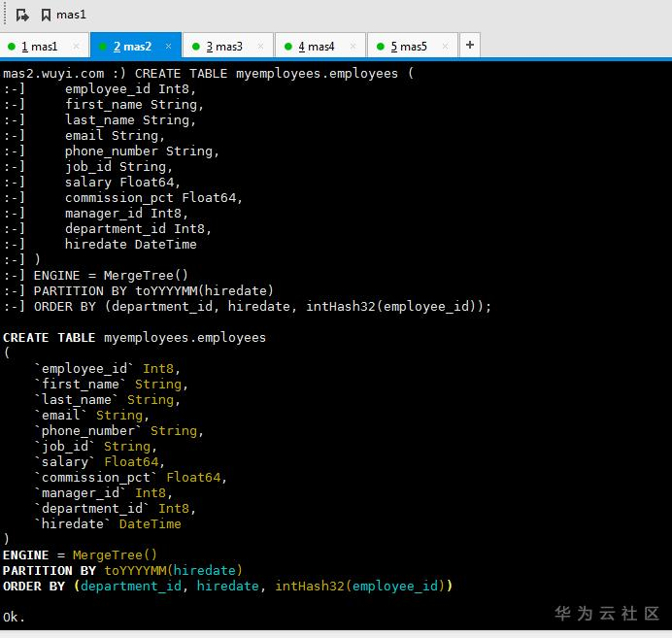The width and height of the screenshot is (672, 638).
Task: Click the green status dot on mas2 tab
Action: [x=103, y=47]
